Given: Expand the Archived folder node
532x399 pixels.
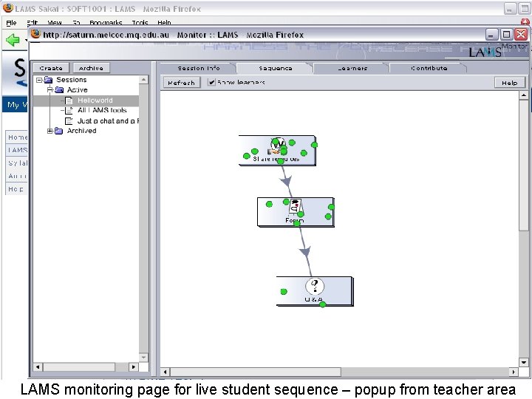Looking at the screenshot, I should point(50,131).
